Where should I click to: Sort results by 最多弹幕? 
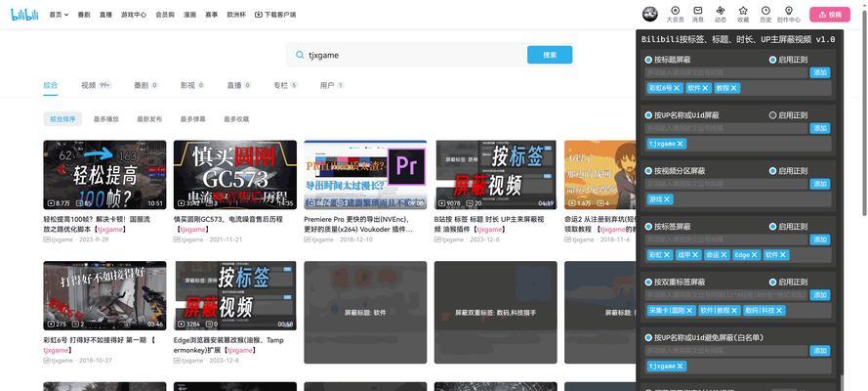click(x=193, y=119)
